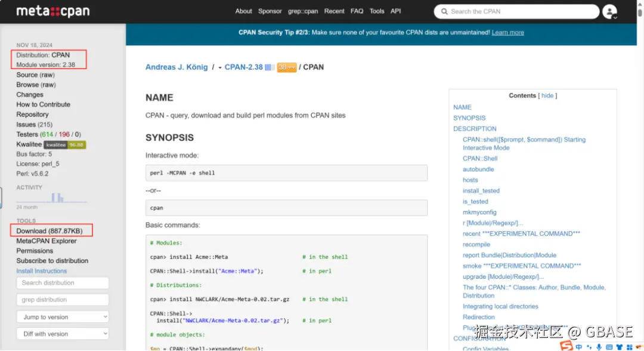Click the Kwalitee score badge
This screenshot has width=644, height=351.
tap(65, 144)
